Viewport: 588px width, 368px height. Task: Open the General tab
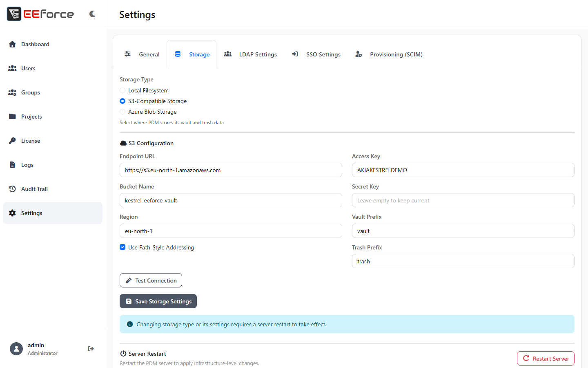click(x=142, y=54)
